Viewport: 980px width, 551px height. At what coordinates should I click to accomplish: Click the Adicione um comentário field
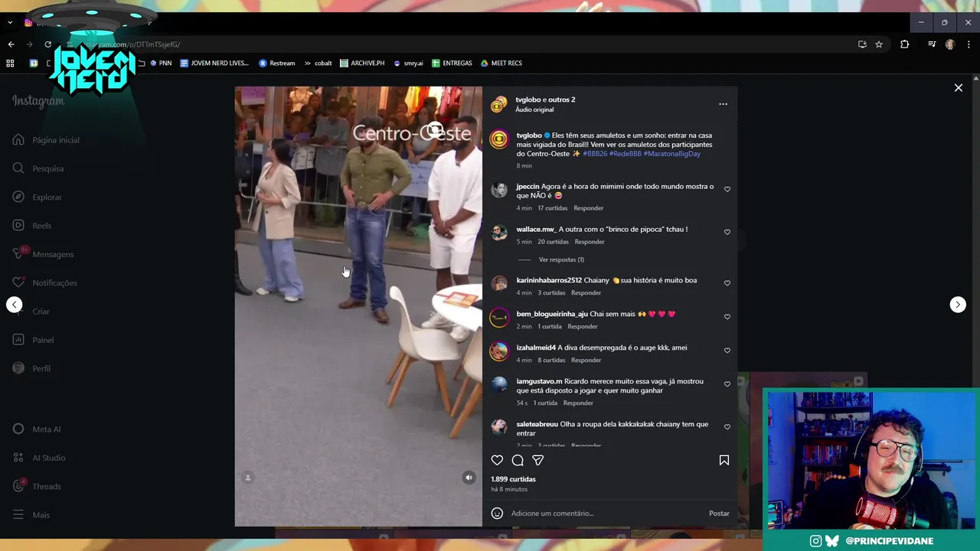coord(606,514)
